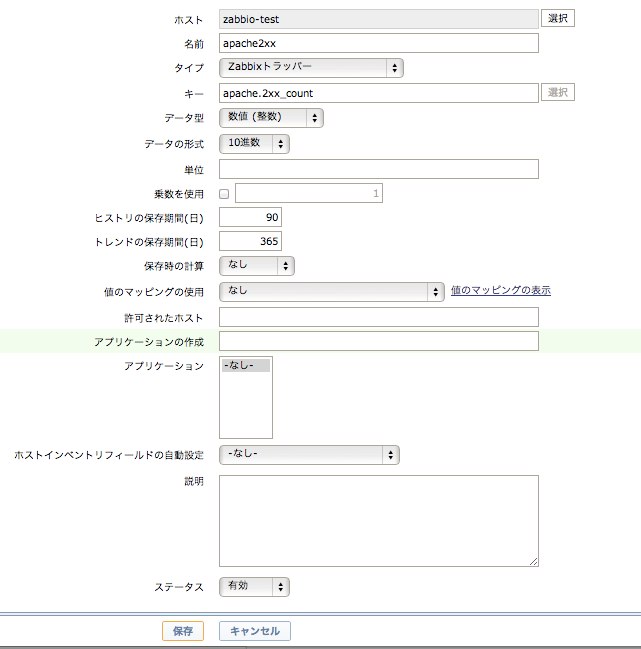This screenshot has width=641, height=649.
Task: Click the キャンセル button
Action: tap(254, 631)
